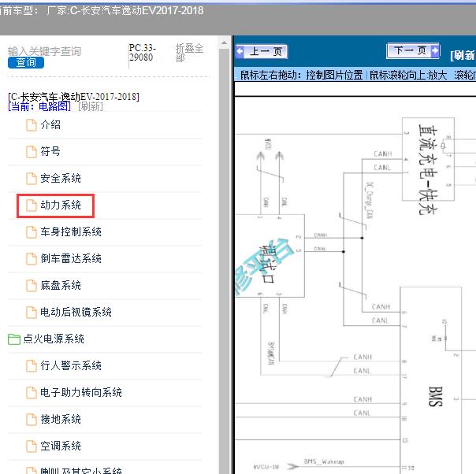This screenshot has width=476, height=474.
Task: Open the 电子助力转向系统 tree item
Action: (x=81, y=392)
